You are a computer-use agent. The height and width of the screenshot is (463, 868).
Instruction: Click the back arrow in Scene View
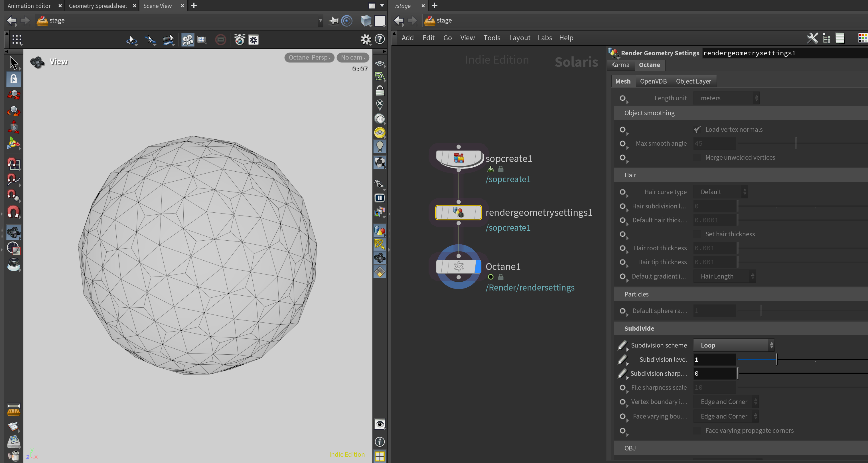tap(11, 21)
